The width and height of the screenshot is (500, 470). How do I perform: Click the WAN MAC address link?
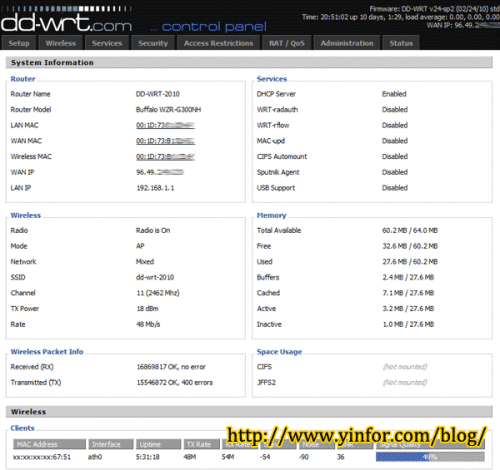pos(165,141)
